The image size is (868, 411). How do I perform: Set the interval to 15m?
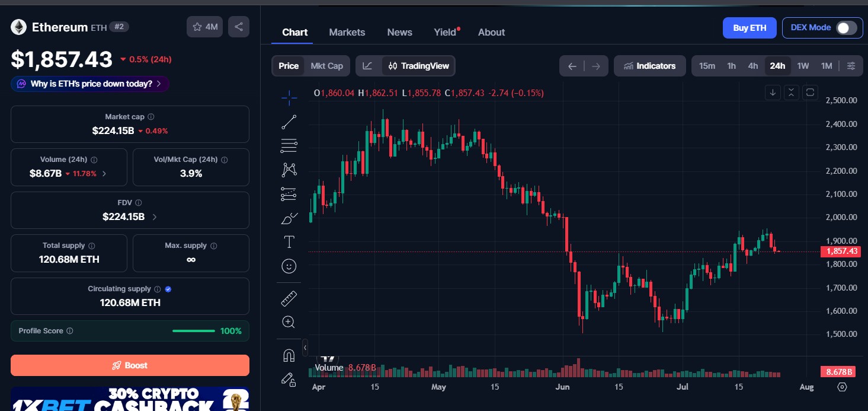tap(707, 66)
